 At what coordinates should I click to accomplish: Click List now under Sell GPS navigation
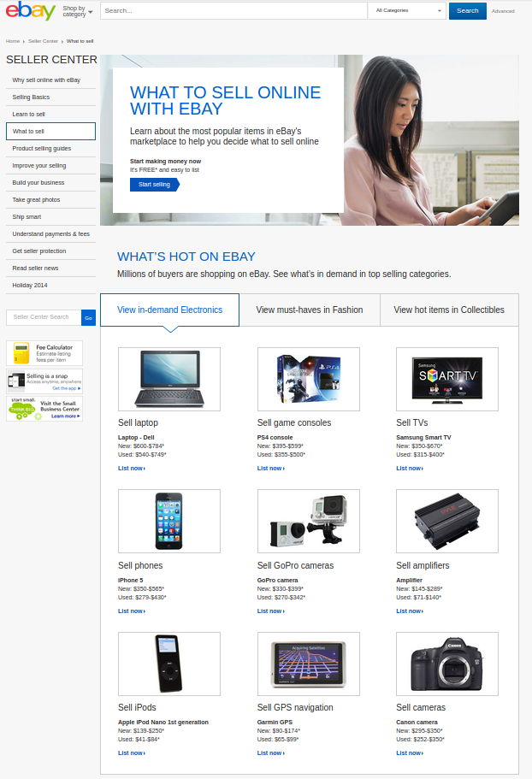pos(271,753)
